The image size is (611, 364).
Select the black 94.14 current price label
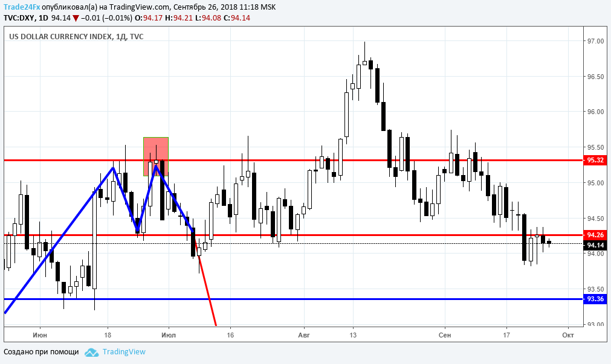(595, 245)
